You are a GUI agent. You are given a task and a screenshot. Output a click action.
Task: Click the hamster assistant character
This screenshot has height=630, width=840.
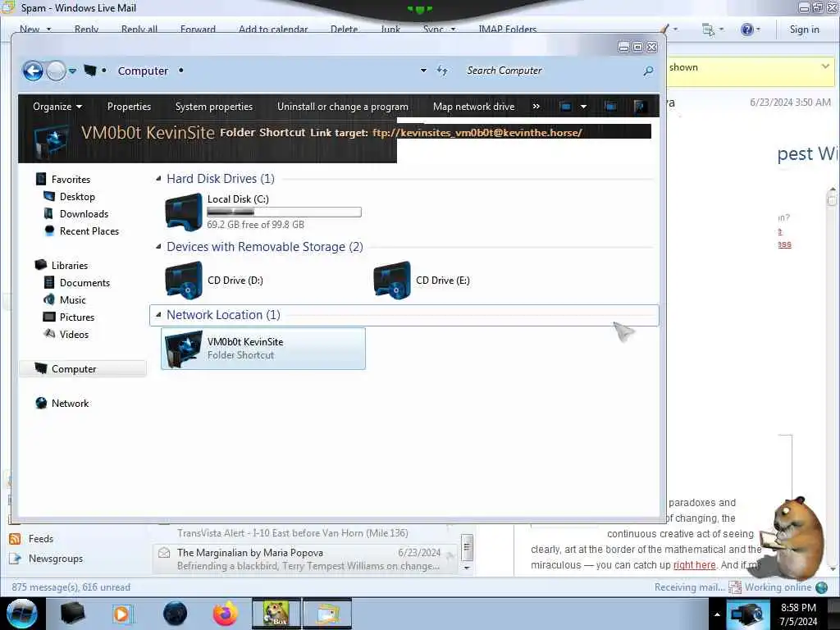pyautogui.click(x=793, y=538)
